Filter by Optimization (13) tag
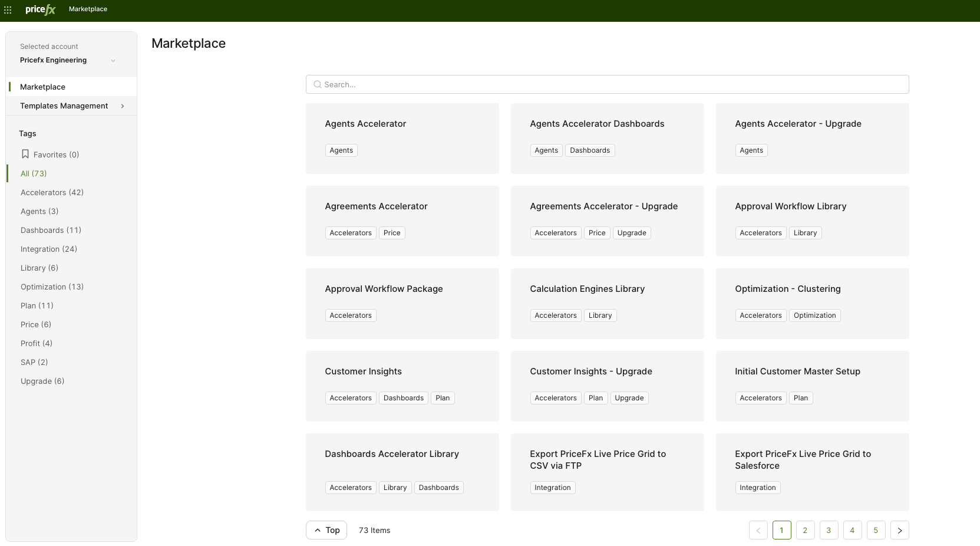Screen dimensions: 980x546 pos(52,287)
